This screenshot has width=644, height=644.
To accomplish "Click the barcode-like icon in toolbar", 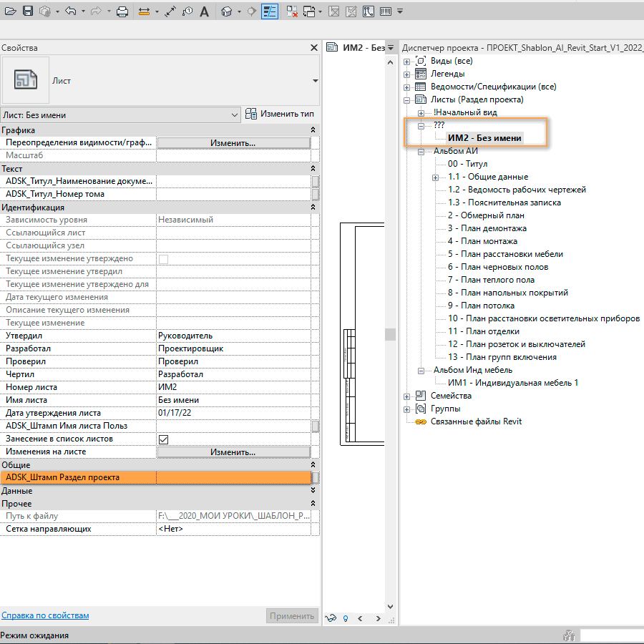I will (x=385, y=11).
